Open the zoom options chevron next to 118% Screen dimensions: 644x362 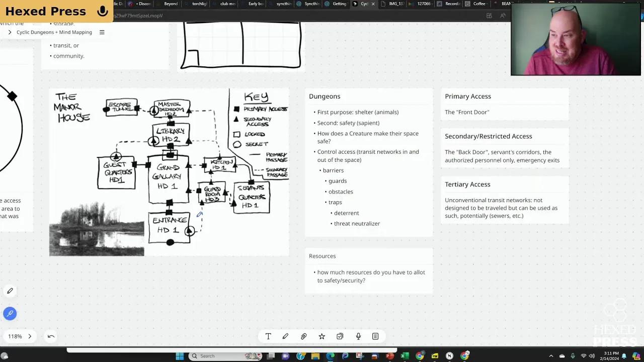pyautogui.click(x=29, y=336)
